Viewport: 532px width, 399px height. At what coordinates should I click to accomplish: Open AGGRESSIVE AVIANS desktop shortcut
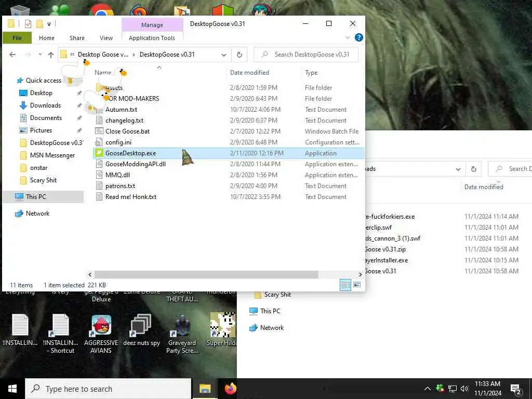click(101, 334)
